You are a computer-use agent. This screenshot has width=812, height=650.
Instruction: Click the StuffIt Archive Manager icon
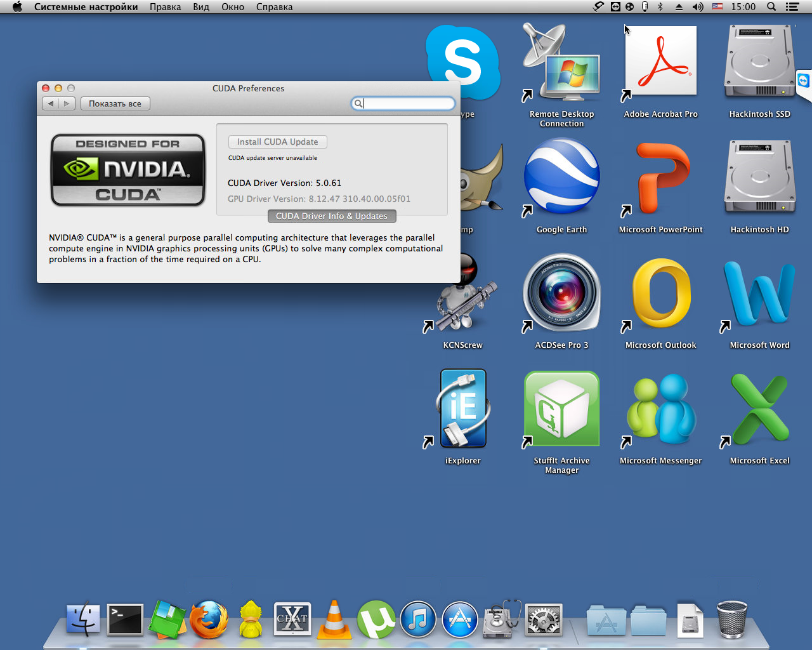561,409
